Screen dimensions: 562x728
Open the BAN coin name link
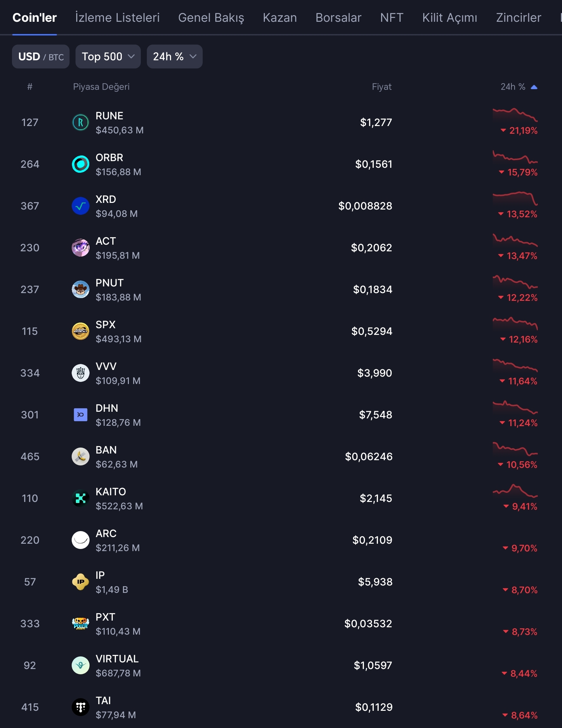point(106,450)
